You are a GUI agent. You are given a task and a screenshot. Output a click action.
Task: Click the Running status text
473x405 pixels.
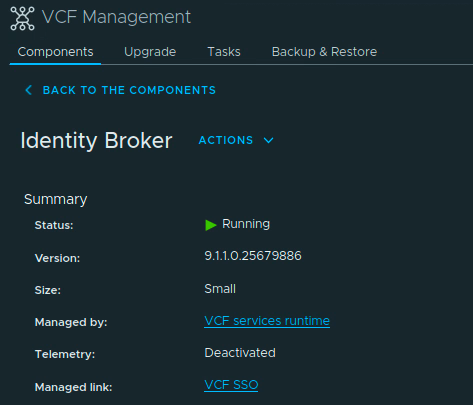[x=246, y=224]
